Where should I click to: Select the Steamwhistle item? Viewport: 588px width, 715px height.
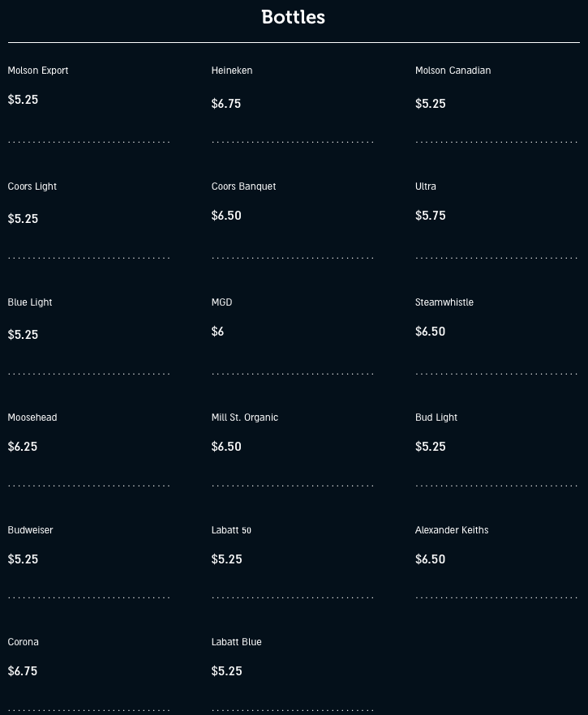coord(444,302)
